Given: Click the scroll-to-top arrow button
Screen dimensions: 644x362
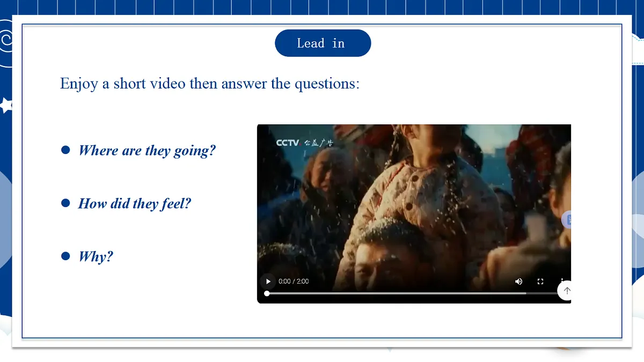Looking at the screenshot, I should coord(567,291).
